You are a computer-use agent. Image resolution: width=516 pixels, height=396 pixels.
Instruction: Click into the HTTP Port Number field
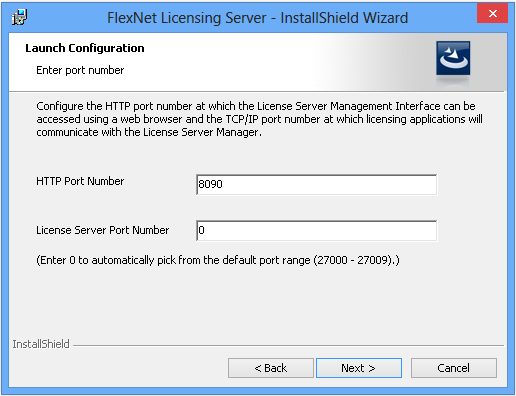pos(316,184)
